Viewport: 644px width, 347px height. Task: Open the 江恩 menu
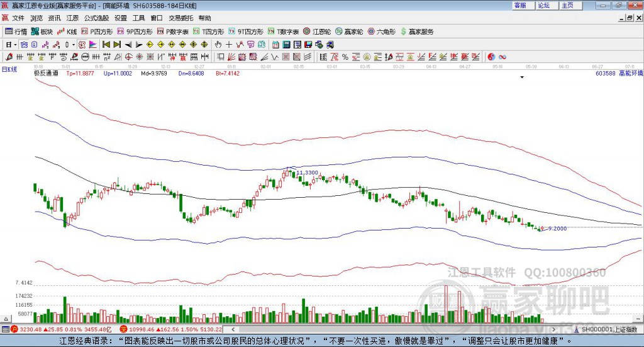[72, 18]
